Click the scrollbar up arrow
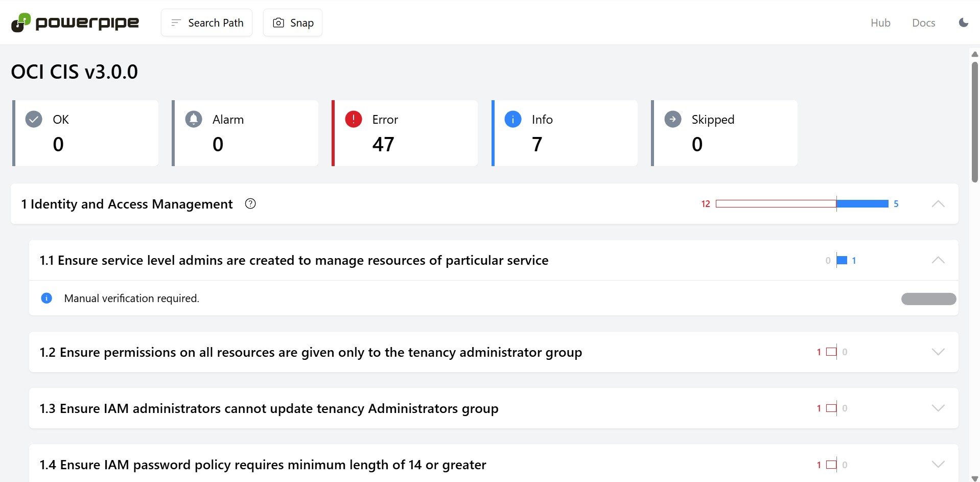 coord(975,54)
